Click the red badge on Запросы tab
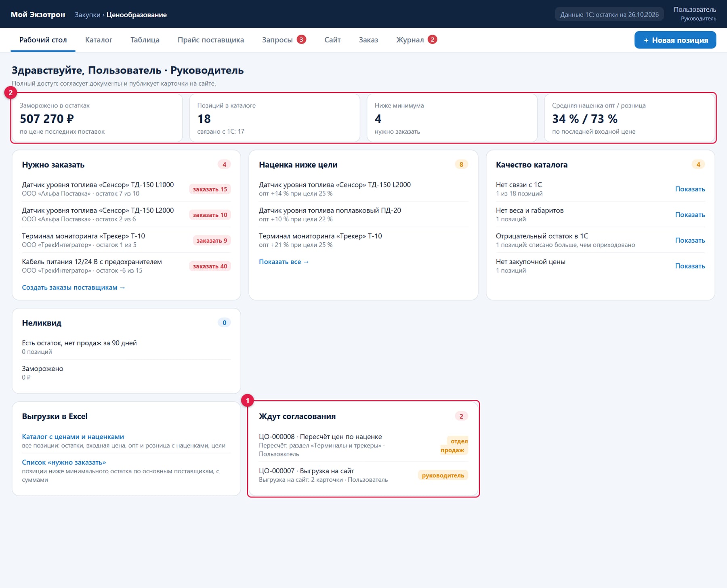The width and height of the screenshot is (727, 588). pyautogui.click(x=301, y=40)
